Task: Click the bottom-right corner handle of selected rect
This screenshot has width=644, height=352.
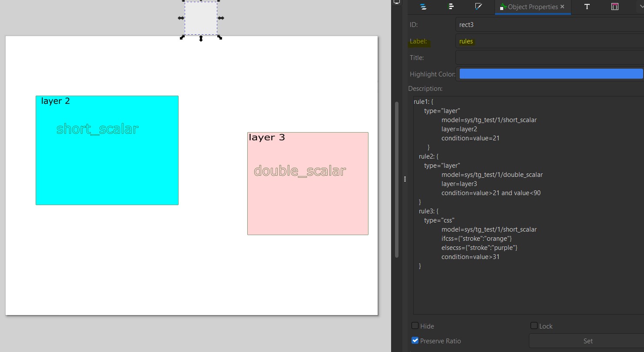Action: point(220,37)
